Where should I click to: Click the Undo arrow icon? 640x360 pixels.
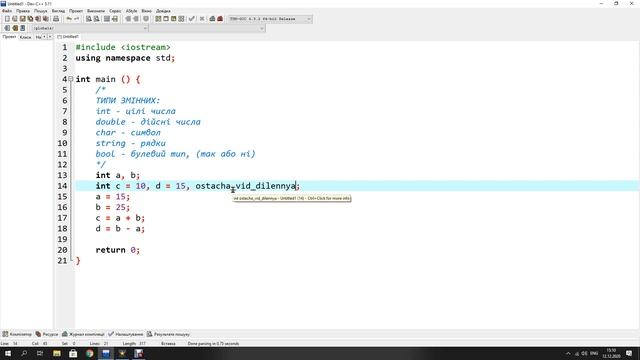tap(69, 19)
